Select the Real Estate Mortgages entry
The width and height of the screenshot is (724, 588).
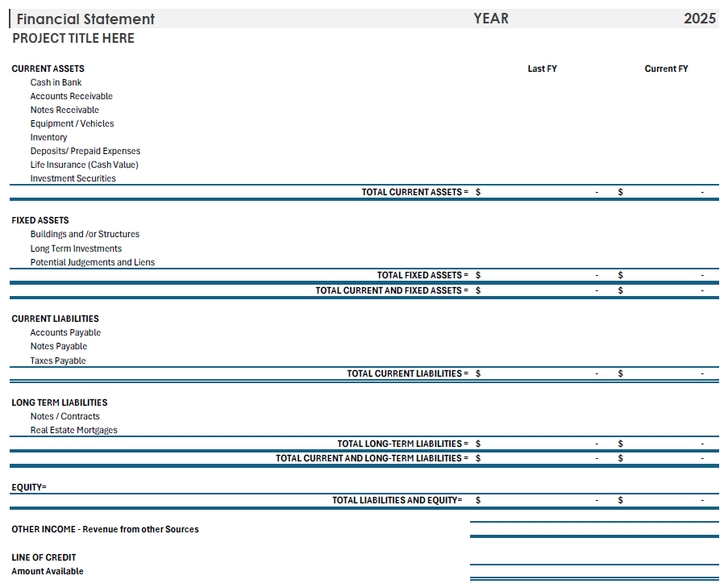tap(74, 430)
